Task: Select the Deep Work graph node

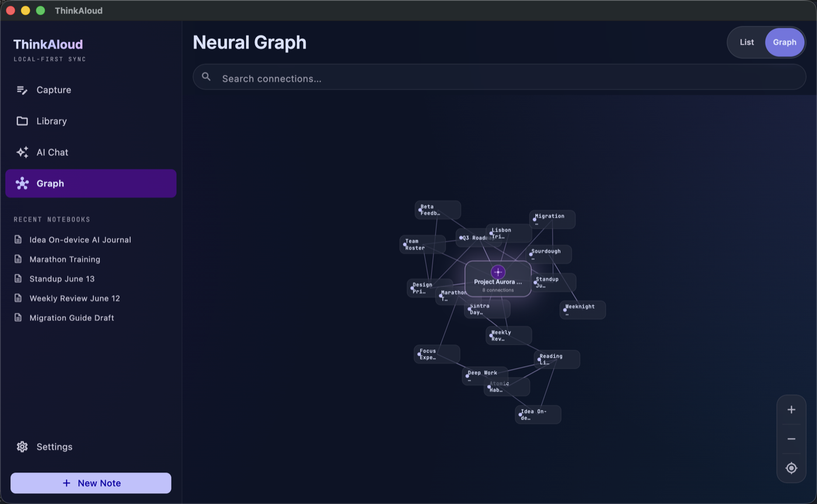Action: click(x=485, y=376)
